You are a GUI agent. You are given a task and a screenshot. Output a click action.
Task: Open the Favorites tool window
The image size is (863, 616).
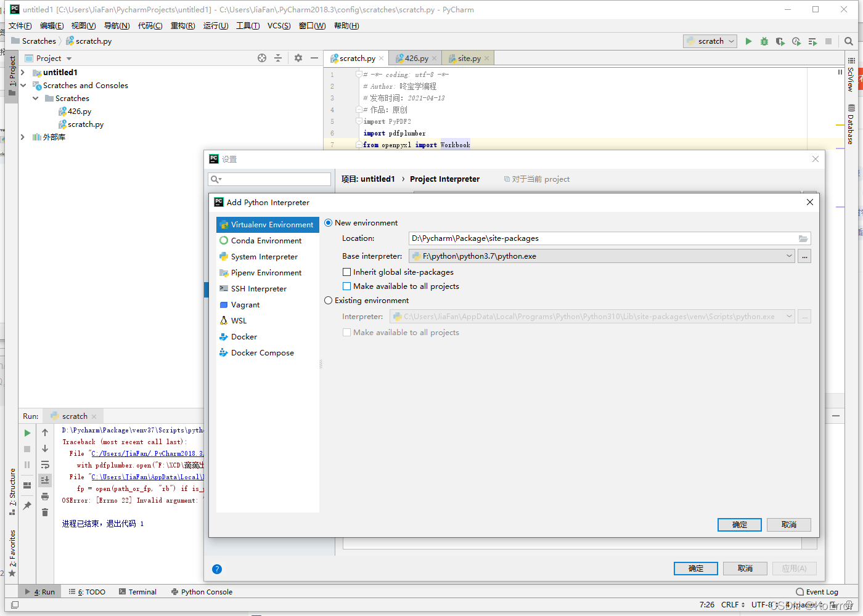pyautogui.click(x=12, y=553)
